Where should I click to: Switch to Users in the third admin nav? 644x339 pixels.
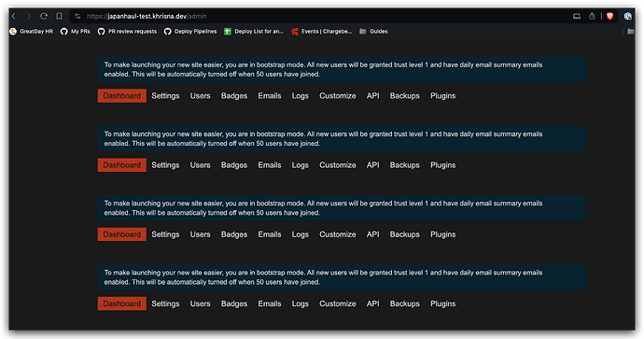click(x=200, y=234)
